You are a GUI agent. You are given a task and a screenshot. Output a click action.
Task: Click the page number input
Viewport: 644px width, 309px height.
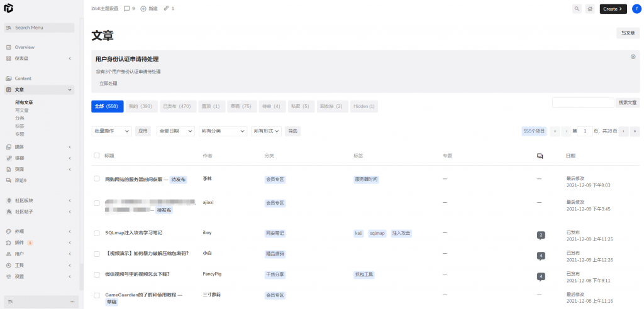[585, 131]
